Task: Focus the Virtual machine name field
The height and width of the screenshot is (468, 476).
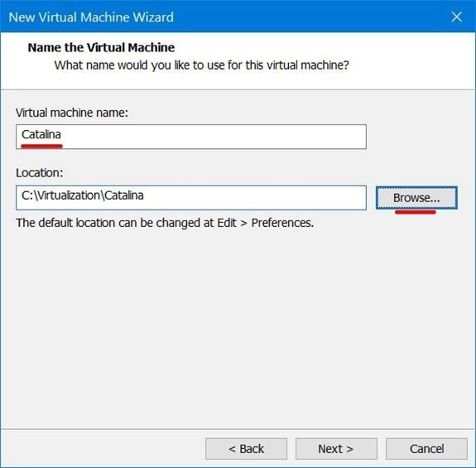Action: [191, 137]
